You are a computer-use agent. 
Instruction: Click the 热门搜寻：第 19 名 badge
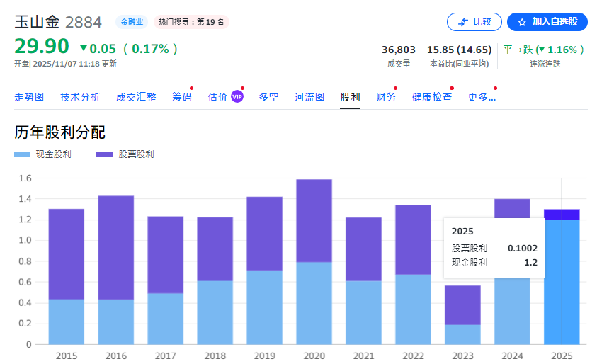(191, 22)
